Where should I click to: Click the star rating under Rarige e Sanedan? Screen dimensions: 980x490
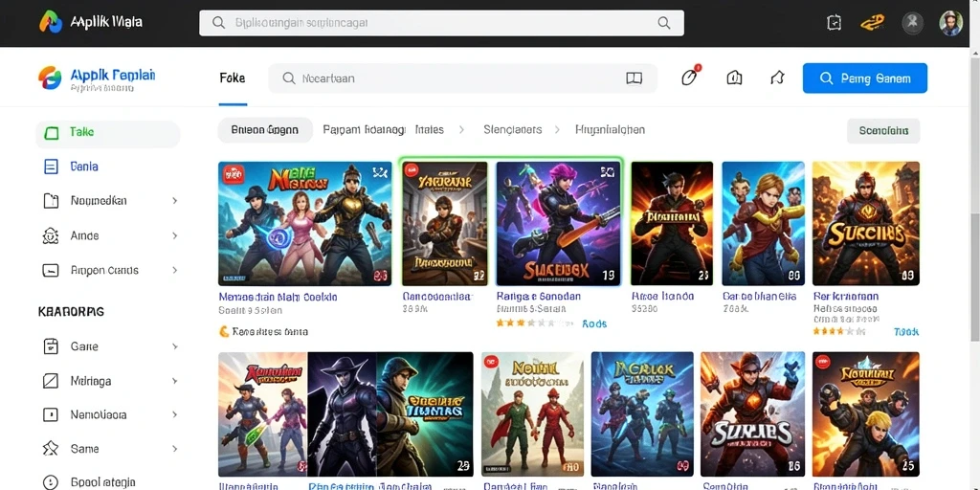click(534, 323)
